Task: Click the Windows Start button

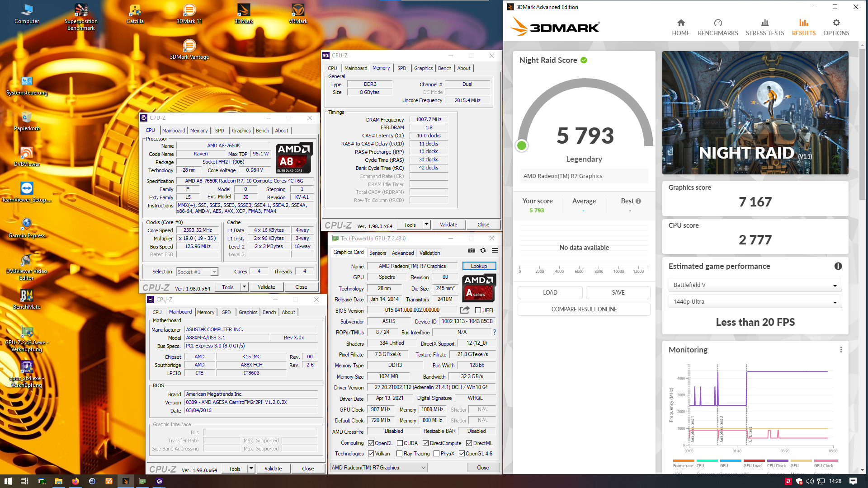Action: 8,481
